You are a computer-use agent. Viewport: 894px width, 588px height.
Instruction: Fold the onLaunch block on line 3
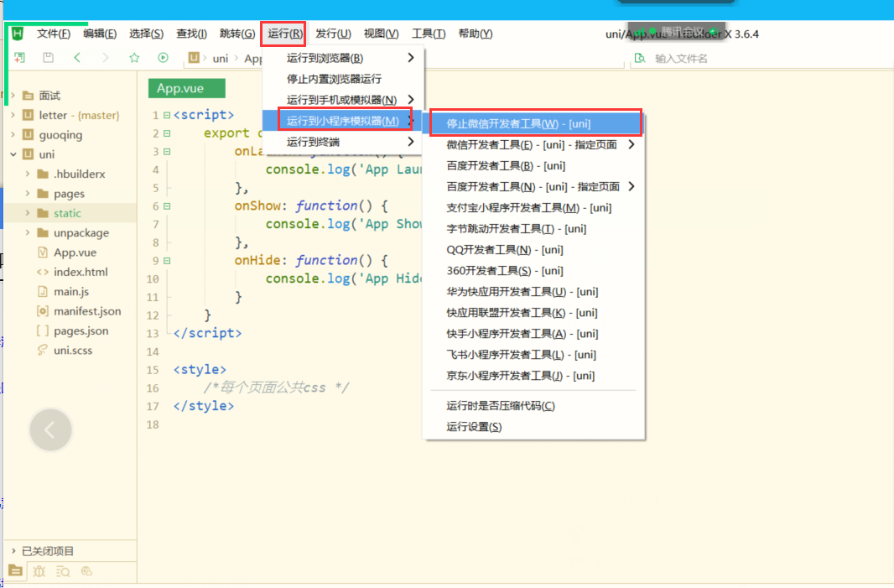[167, 152]
